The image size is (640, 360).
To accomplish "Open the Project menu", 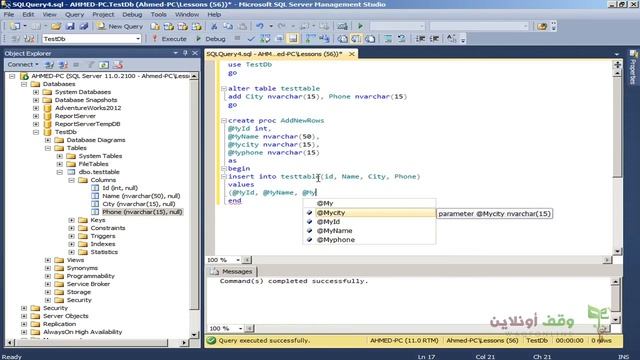I will tap(103, 14).
